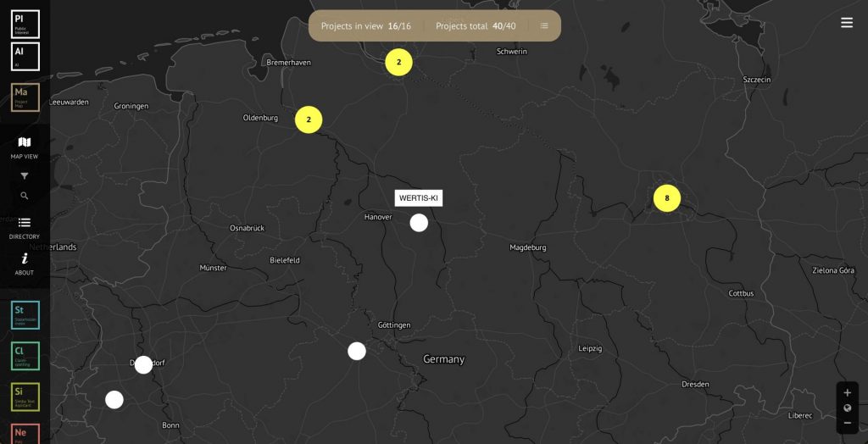Expand the cluster of 2 near Oldenburg

pyautogui.click(x=309, y=119)
